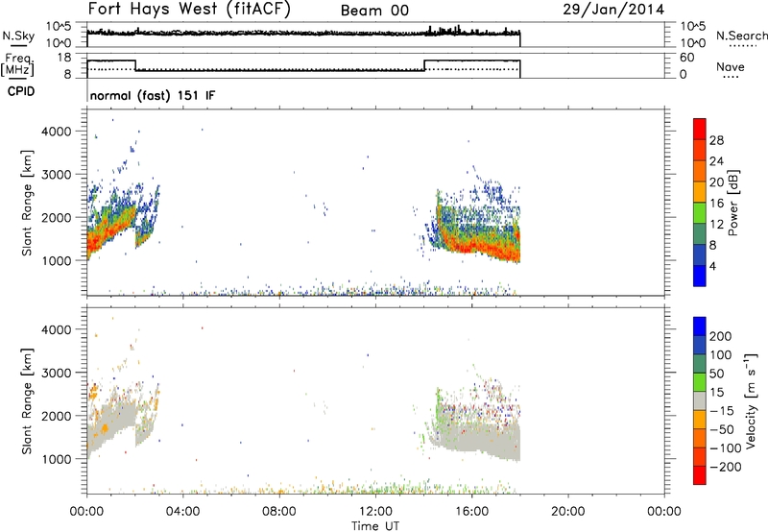
Task: Click the Power [dB] colorbar title
Action: click(732, 203)
